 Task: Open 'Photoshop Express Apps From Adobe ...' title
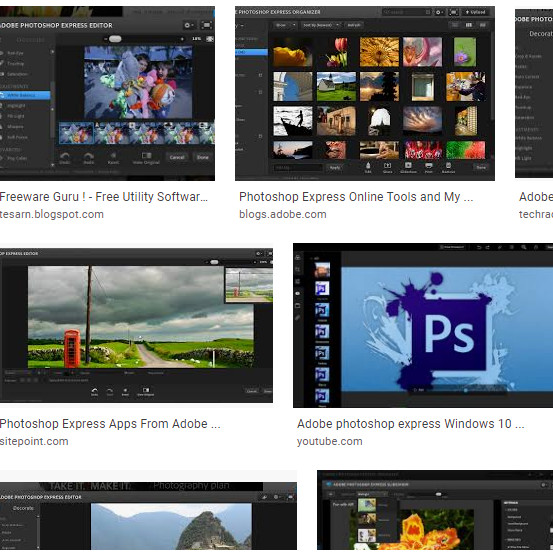(110, 424)
